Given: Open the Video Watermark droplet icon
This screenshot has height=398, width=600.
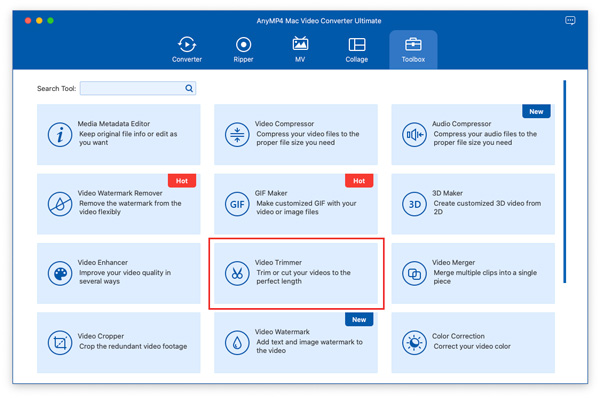Looking at the screenshot, I should pos(237,343).
